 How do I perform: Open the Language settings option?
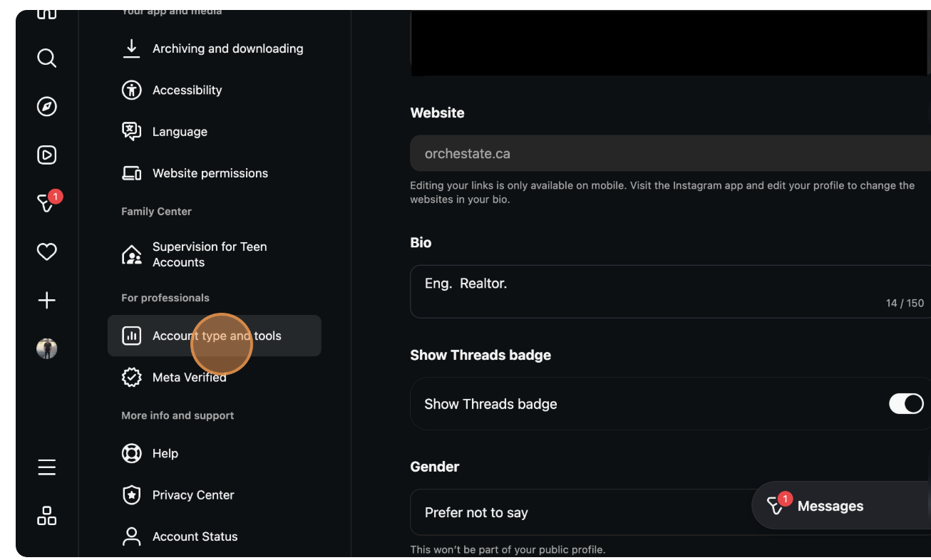(180, 131)
